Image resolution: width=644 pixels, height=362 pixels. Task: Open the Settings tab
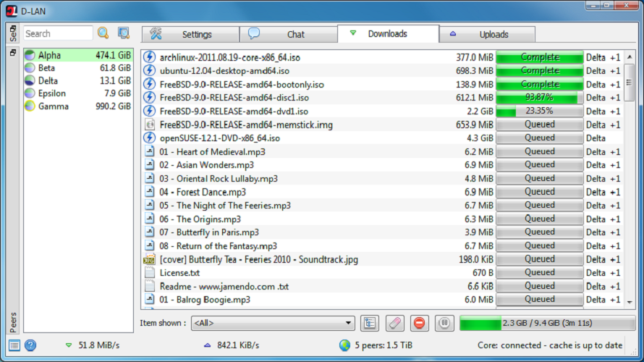190,34
